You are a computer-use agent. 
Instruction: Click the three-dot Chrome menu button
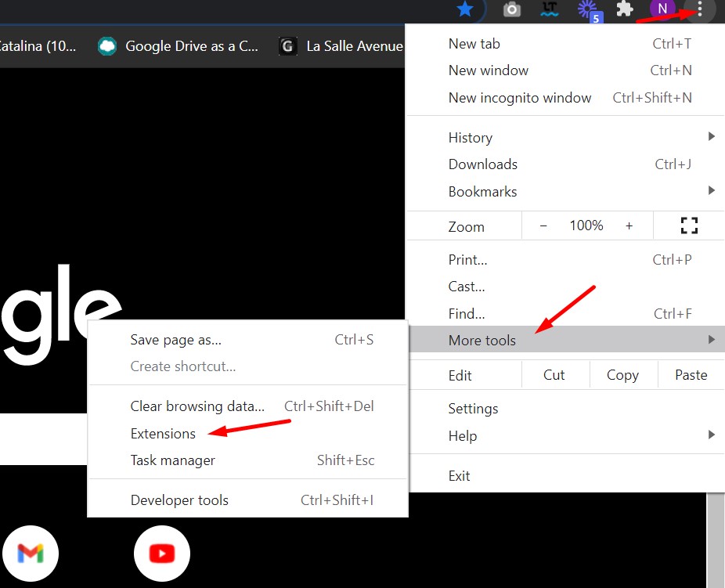(x=700, y=9)
